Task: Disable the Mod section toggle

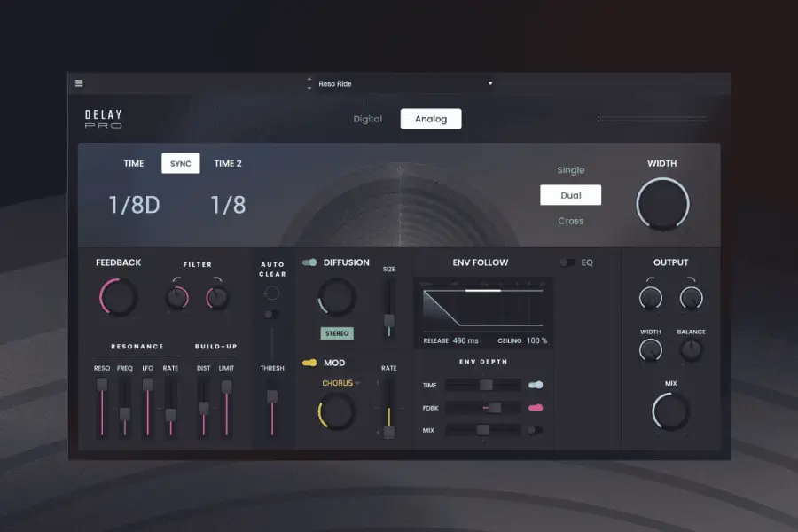Action: (x=309, y=363)
